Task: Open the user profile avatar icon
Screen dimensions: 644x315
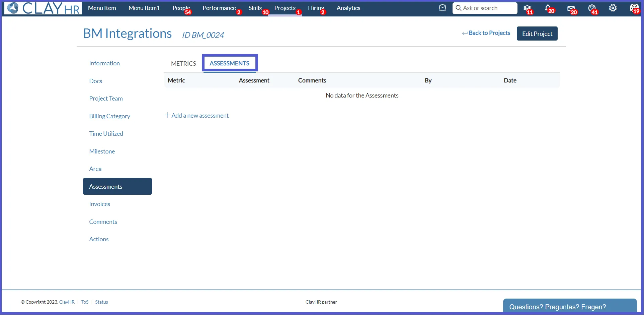Action: tap(634, 8)
